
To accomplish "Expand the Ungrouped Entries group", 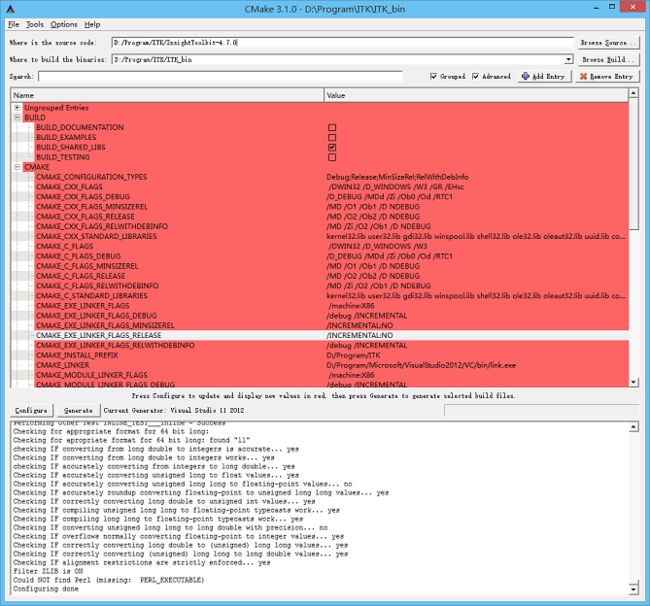I will (x=17, y=107).
